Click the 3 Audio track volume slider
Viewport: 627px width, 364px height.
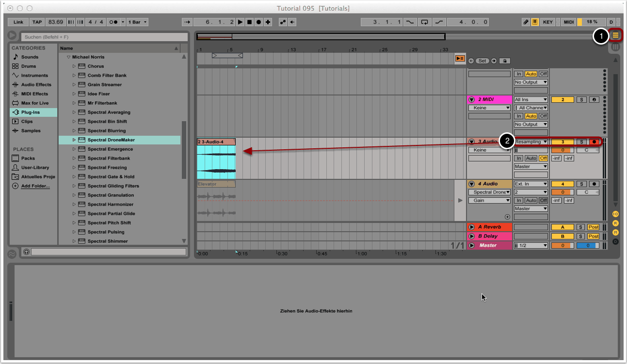coord(563,150)
